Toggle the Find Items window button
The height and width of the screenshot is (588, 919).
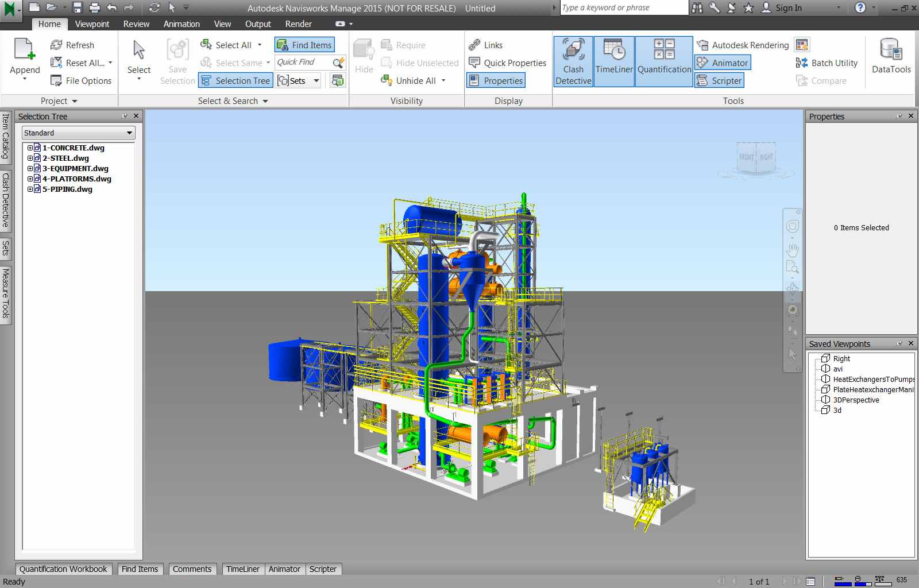(x=304, y=45)
